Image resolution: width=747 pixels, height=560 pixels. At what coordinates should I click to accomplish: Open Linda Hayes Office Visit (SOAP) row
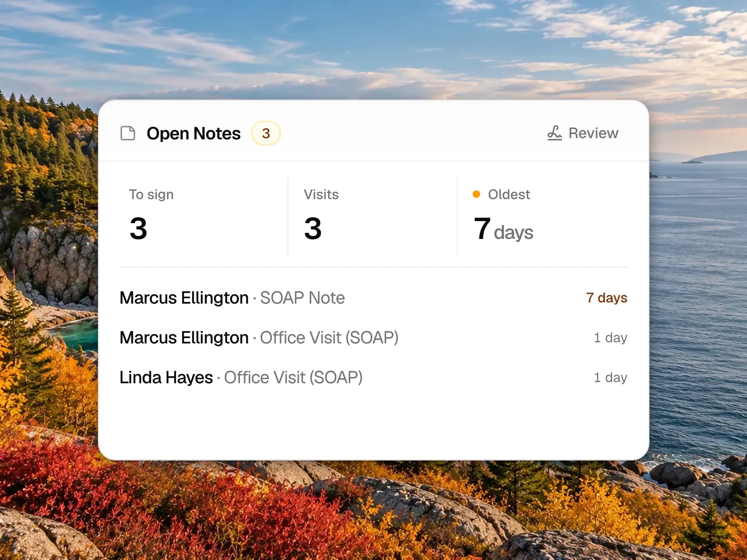(373, 377)
